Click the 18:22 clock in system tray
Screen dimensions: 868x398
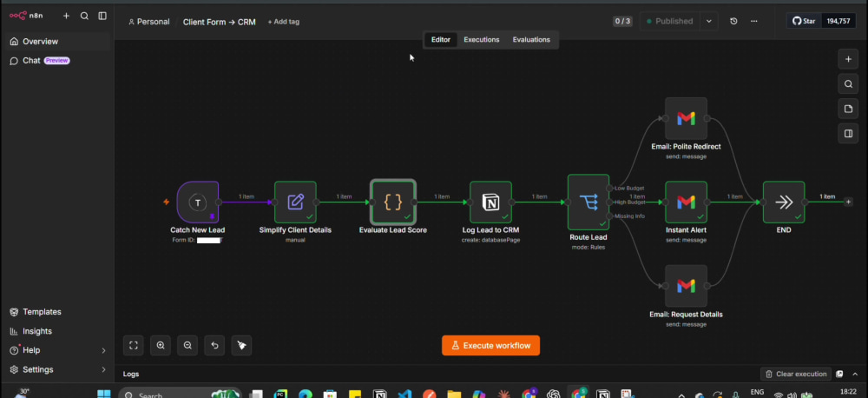tap(847, 392)
